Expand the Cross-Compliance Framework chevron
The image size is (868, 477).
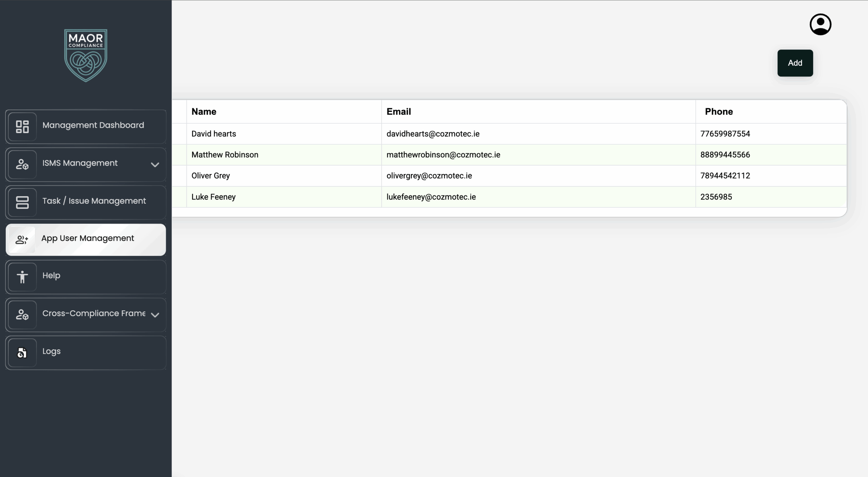(x=155, y=315)
